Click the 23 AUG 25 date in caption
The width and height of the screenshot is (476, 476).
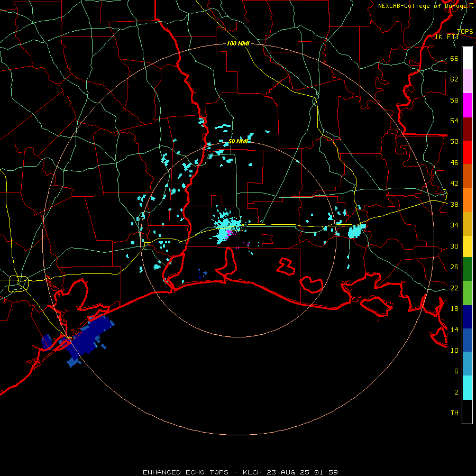point(288,472)
